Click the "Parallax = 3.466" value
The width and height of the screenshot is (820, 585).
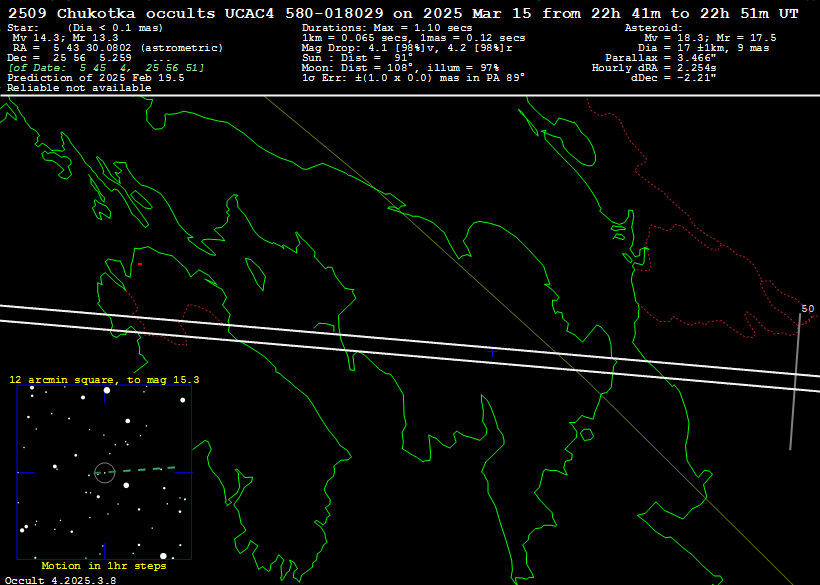[x=660, y=58]
